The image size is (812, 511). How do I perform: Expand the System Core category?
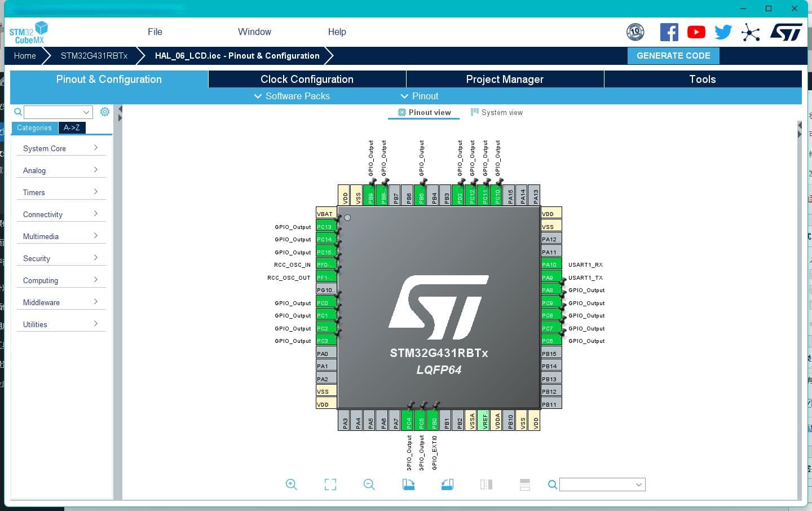61,148
